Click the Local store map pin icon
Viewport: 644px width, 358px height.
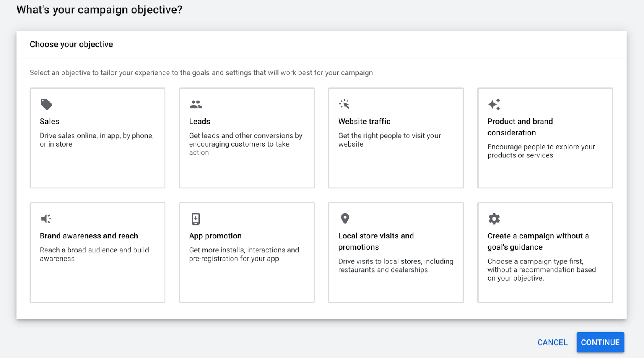click(x=345, y=219)
